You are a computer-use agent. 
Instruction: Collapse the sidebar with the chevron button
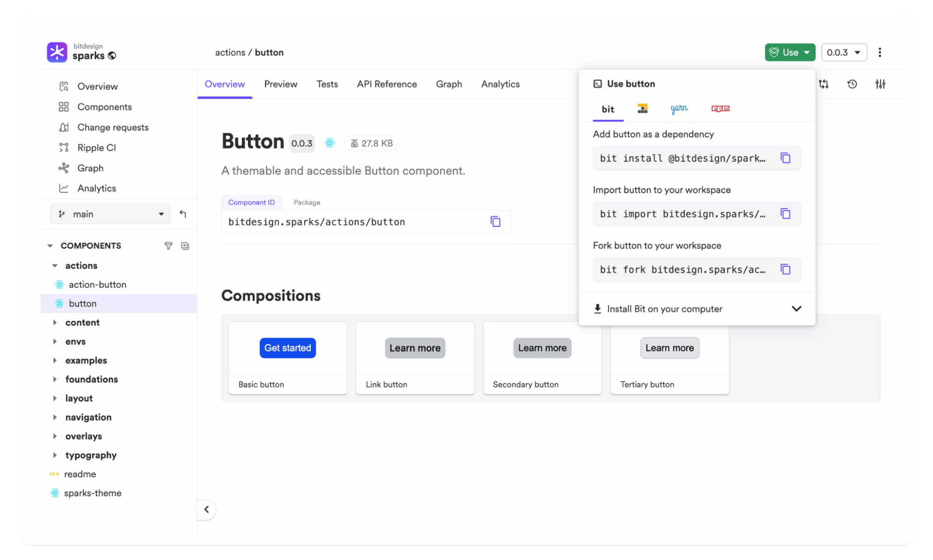coord(206,510)
